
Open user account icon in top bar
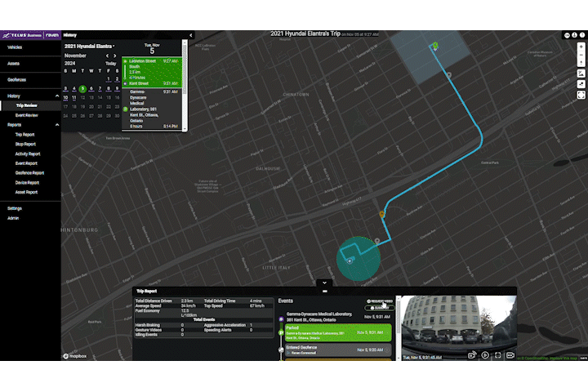[574, 35]
